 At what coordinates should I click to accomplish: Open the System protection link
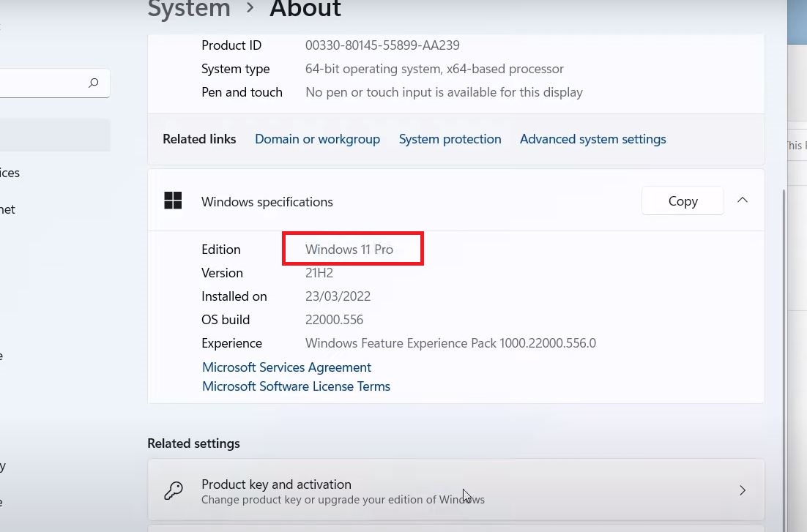(x=450, y=139)
